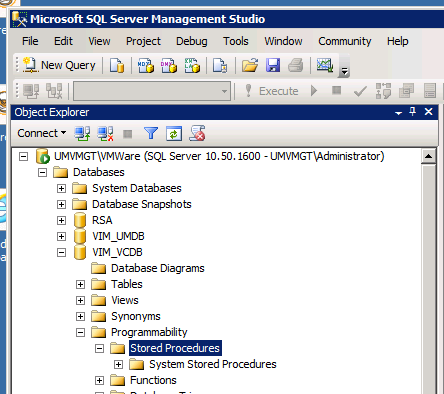Click the Debug play arrow icon
This screenshot has width=444, height=394.
click(314, 91)
